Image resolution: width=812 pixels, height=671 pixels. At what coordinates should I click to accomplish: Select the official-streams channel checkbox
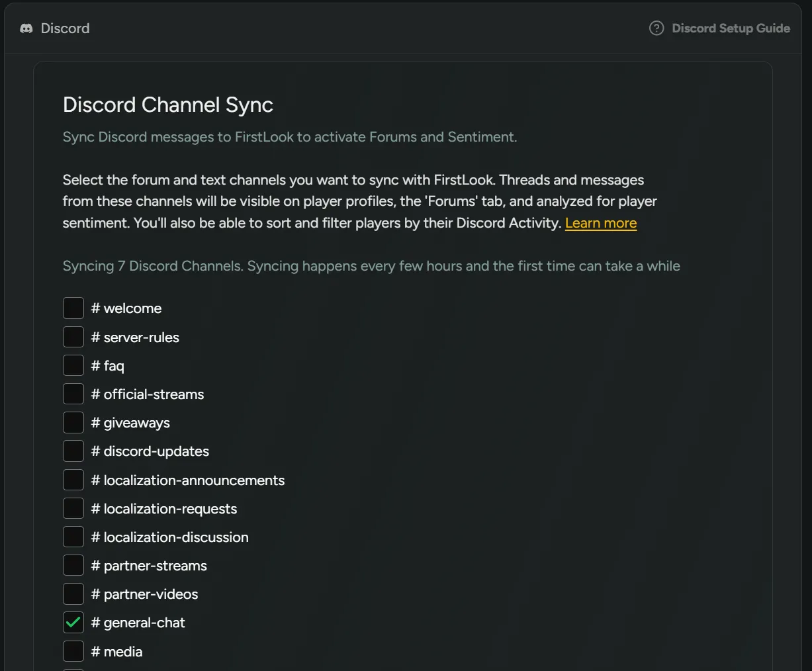click(73, 394)
